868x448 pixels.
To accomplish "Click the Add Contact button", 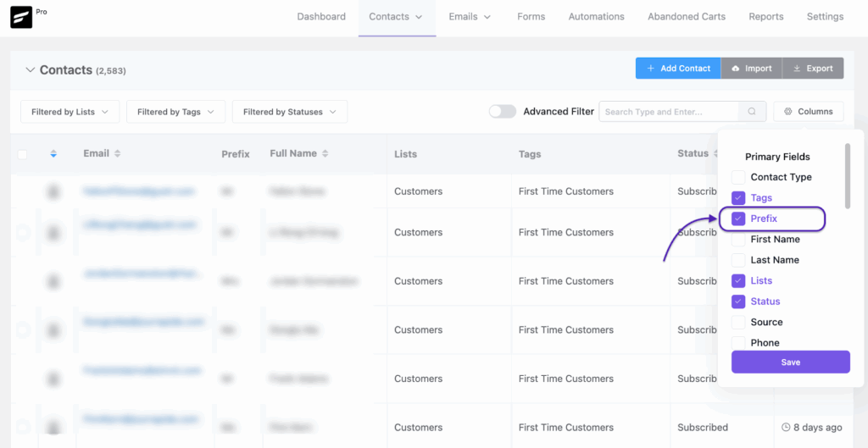I will [677, 69].
